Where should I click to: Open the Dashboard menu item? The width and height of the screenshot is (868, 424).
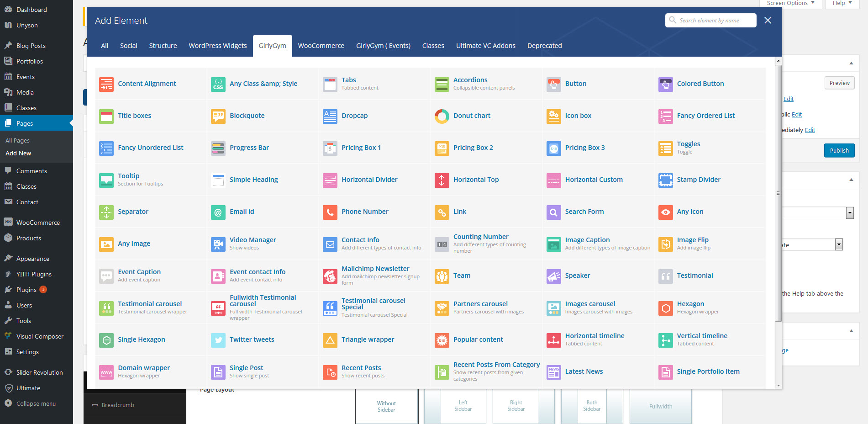click(37, 10)
